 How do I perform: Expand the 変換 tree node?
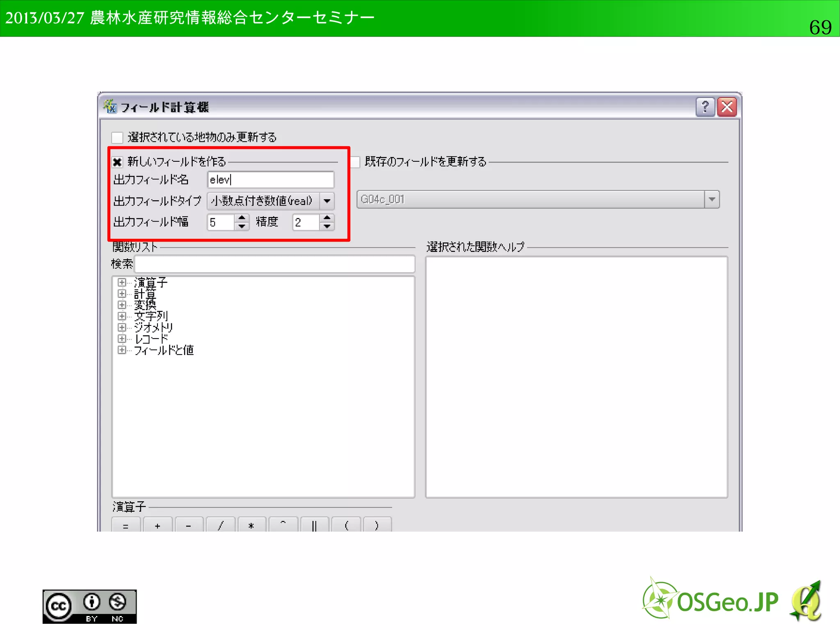[x=121, y=305]
